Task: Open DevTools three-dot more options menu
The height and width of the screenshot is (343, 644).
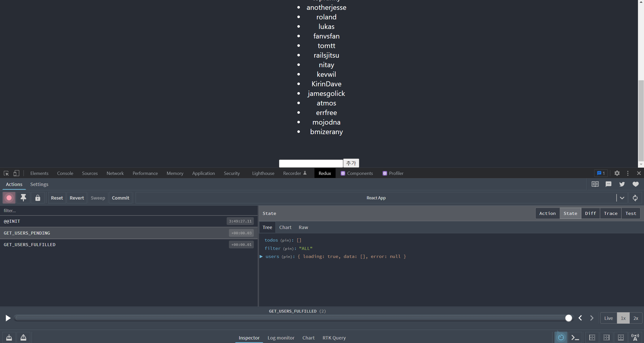Action: point(628,173)
